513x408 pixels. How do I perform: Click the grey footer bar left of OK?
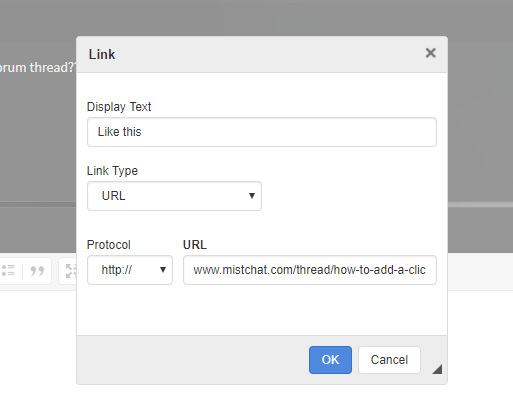point(193,360)
